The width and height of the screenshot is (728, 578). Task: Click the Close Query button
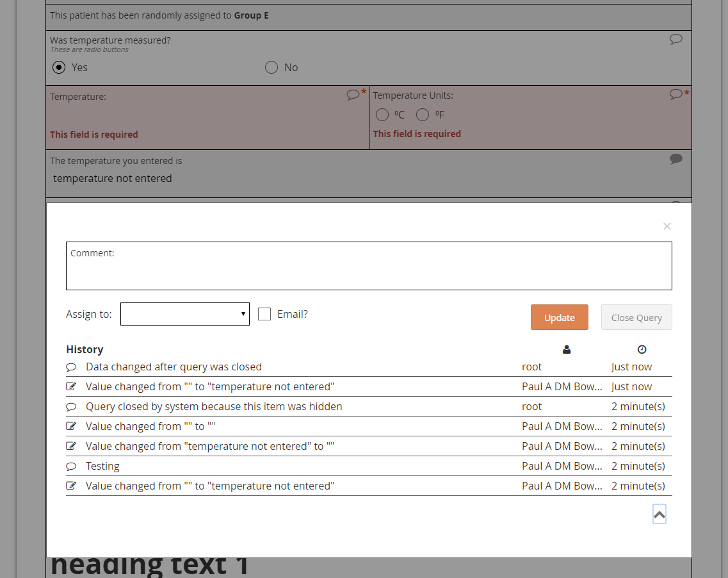click(636, 317)
